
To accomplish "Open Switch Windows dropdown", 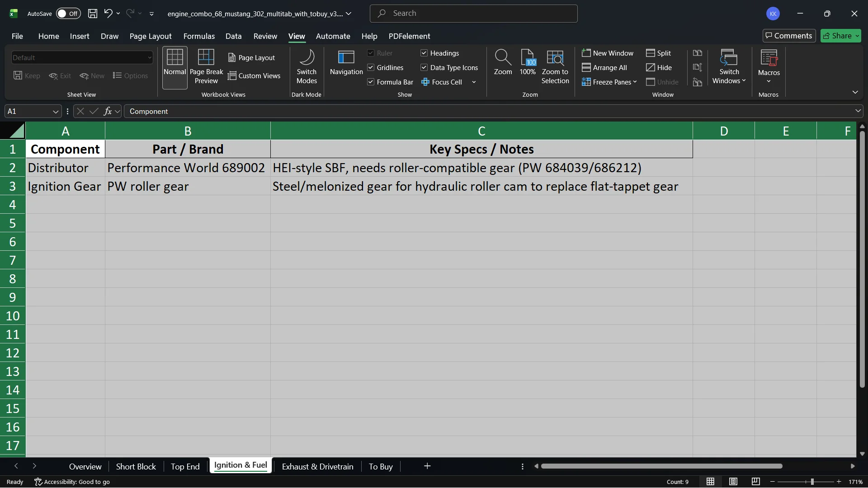I will [x=729, y=67].
